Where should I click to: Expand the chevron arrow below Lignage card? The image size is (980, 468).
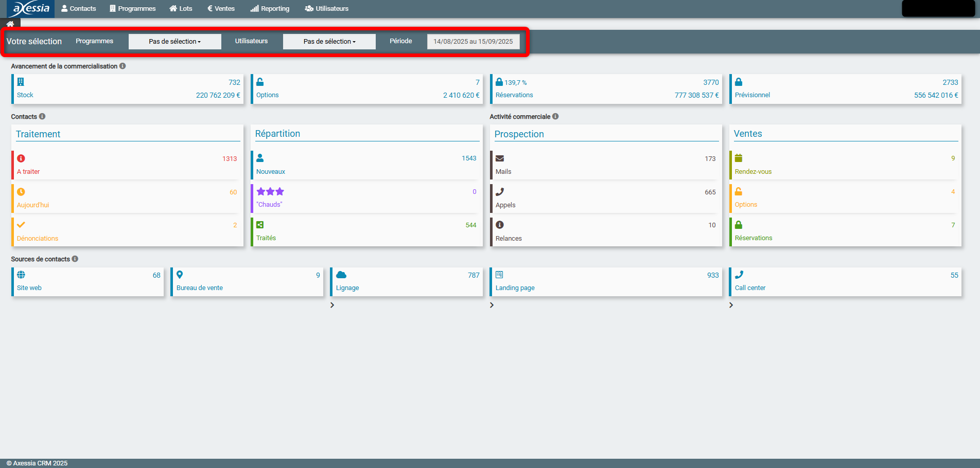(332, 305)
